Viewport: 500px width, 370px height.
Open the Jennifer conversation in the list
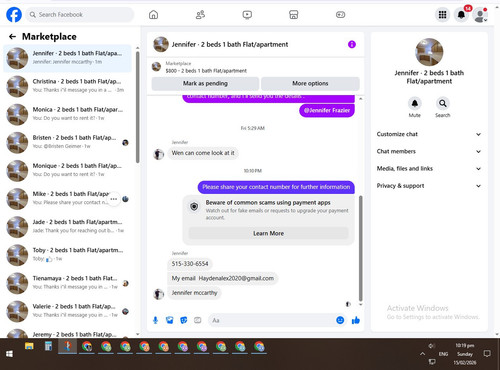(x=68, y=58)
